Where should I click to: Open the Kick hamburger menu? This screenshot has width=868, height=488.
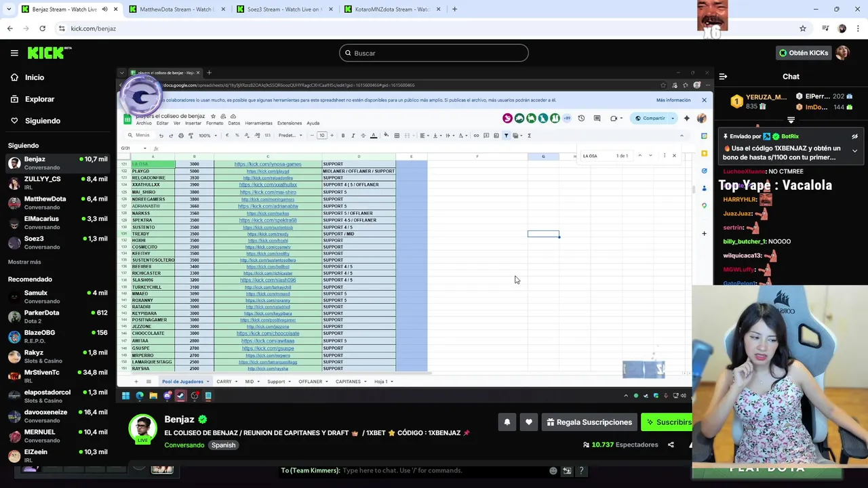[14, 53]
